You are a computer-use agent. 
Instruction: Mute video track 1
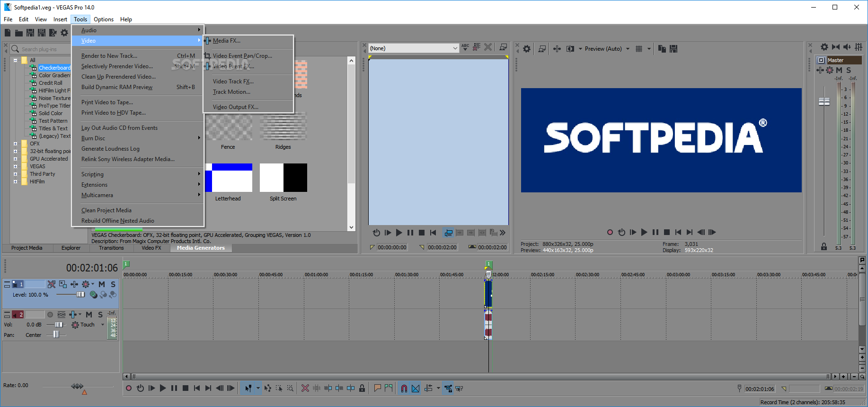pos(102,284)
